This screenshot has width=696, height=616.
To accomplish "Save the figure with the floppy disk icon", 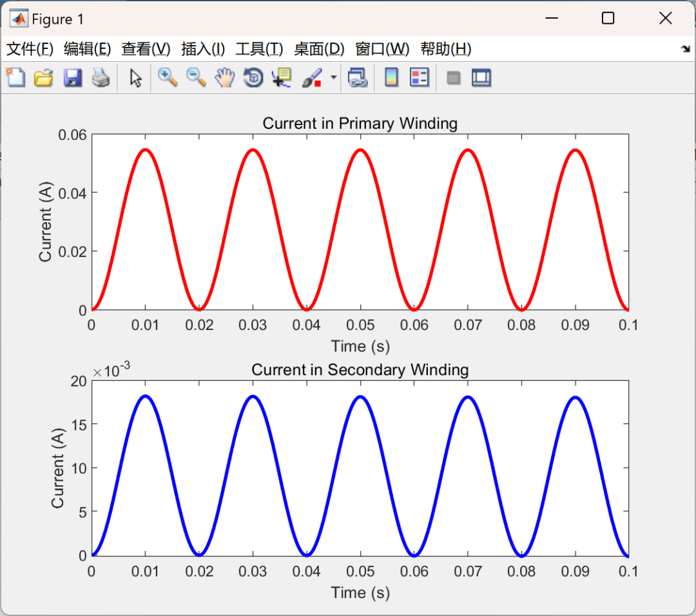I will (x=72, y=78).
